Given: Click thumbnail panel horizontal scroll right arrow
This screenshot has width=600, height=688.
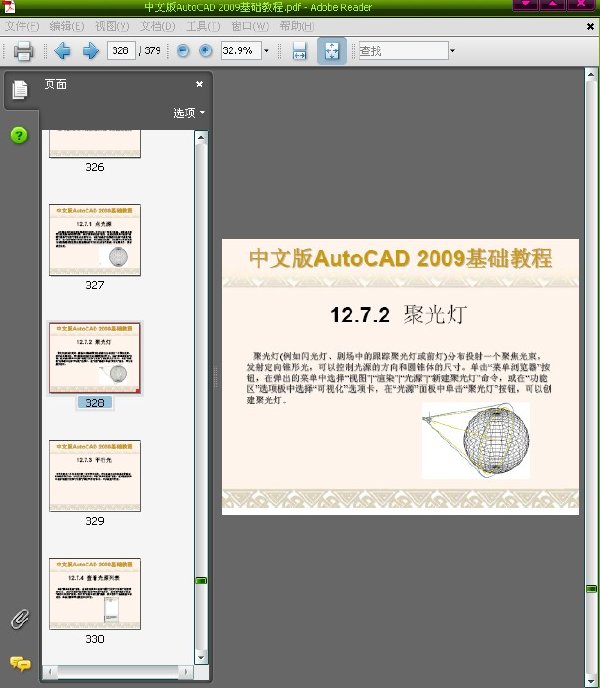Looking at the screenshot, I should [186, 672].
